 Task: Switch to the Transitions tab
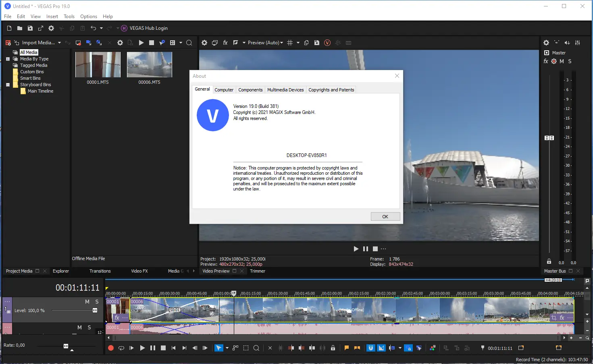100,271
